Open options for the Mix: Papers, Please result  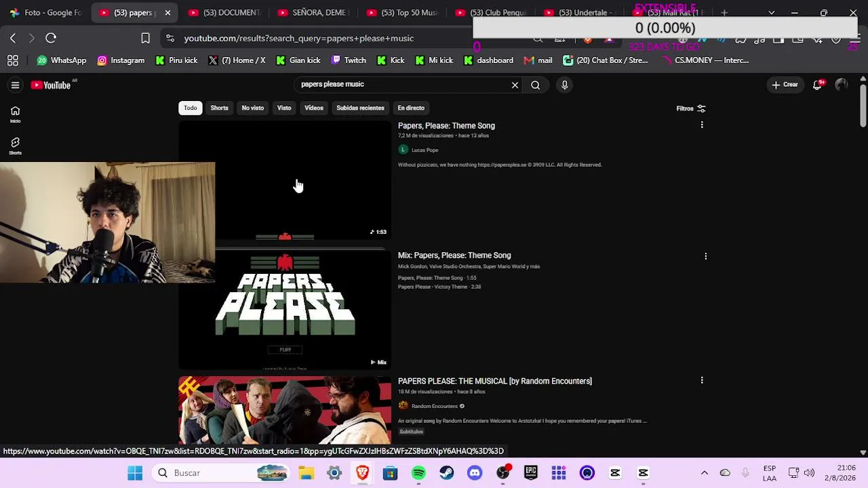point(706,256)
